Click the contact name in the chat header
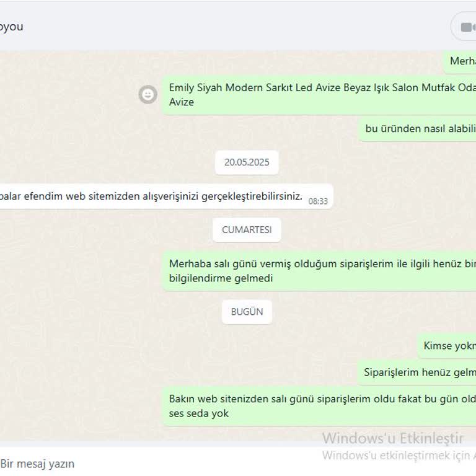 click(x=11, y=27)
